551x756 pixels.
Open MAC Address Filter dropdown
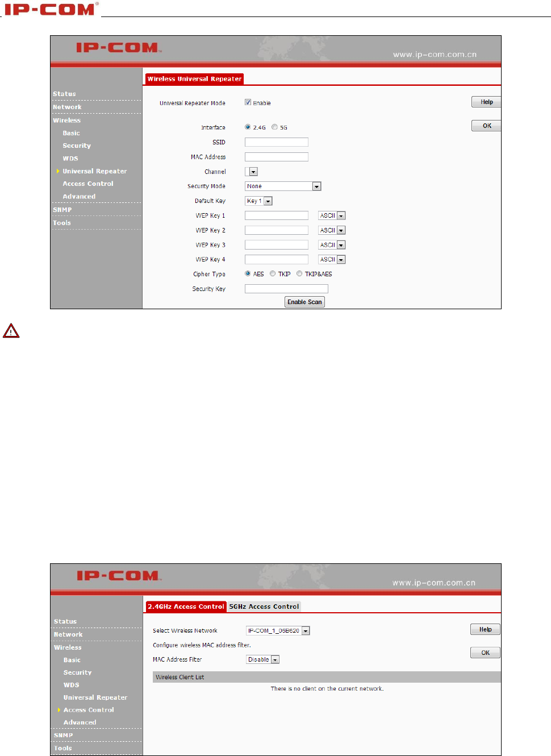point(263,659)
